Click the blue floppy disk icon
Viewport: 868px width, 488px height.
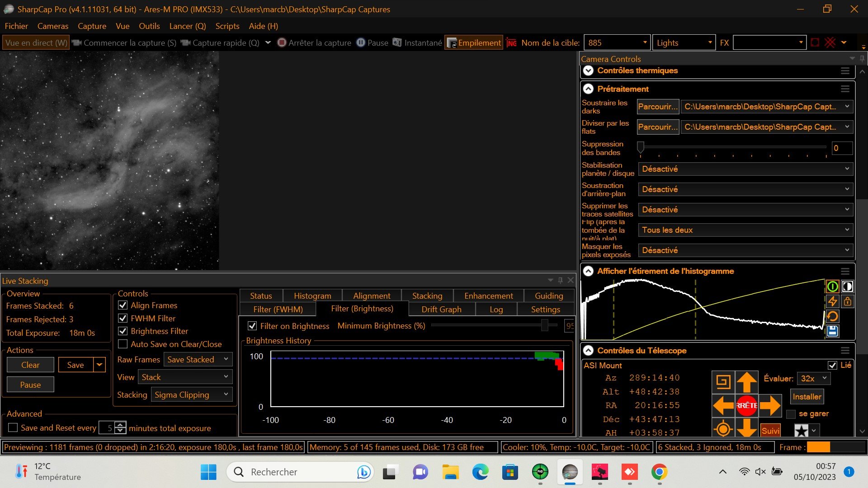pyautogui.click(x=832, y=331)
